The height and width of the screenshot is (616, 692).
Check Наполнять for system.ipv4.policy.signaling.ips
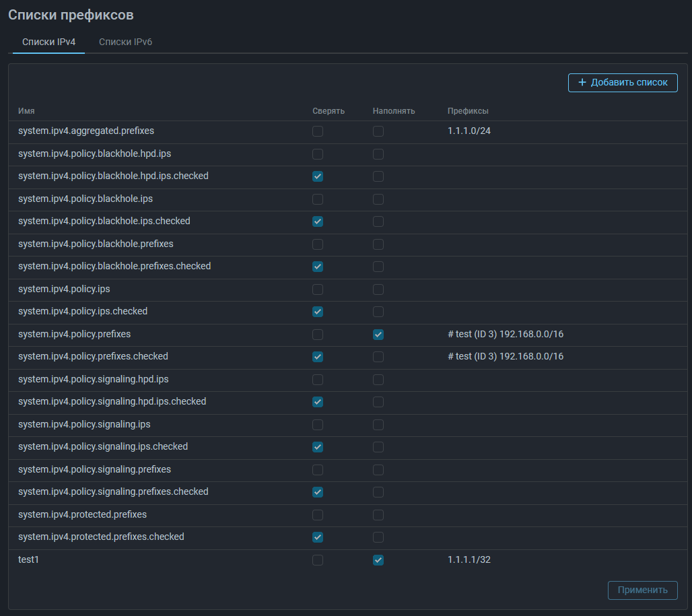(x=378, y=425)
